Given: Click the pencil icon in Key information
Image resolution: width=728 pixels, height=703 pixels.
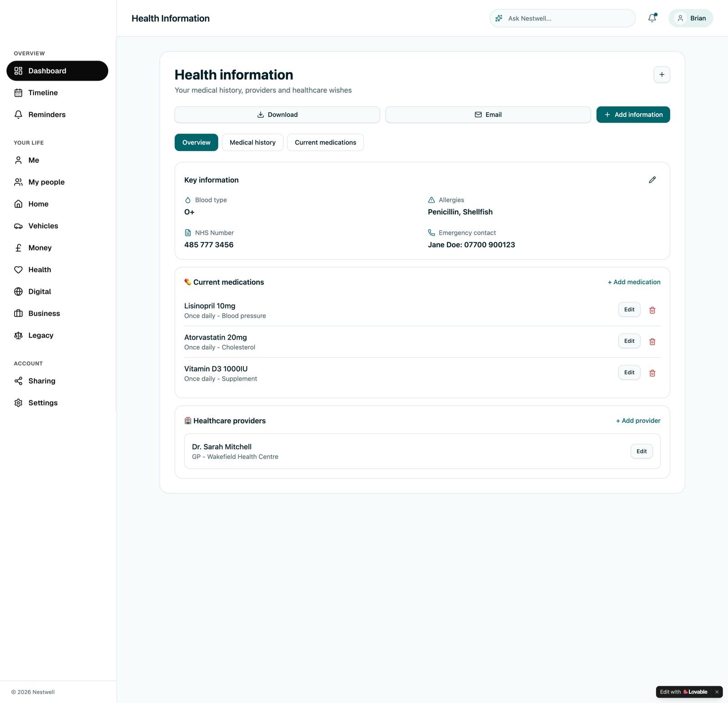Looking at the screenshot, I should (652, 180).
